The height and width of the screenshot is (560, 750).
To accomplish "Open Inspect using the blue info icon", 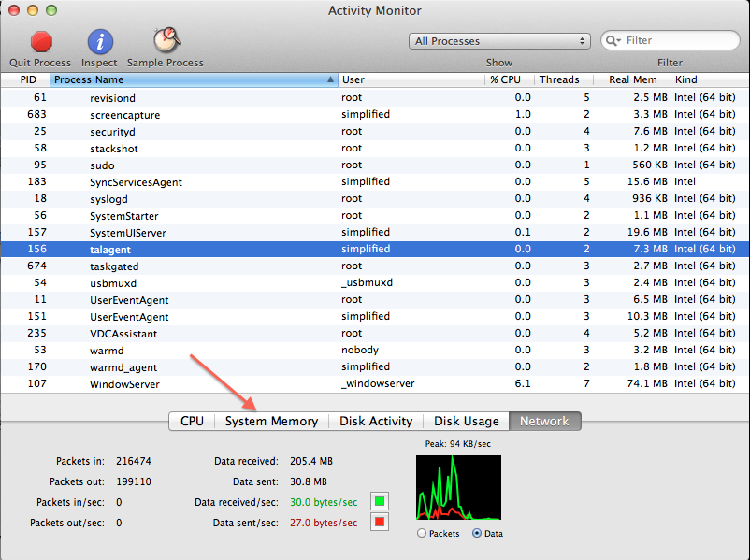I will [x=99, y=41].
